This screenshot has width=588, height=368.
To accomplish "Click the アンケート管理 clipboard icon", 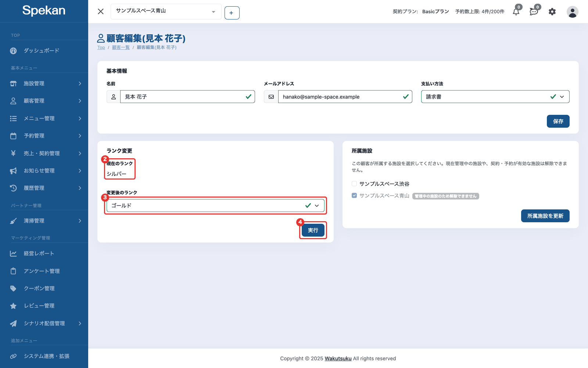I will pos(13,271).
